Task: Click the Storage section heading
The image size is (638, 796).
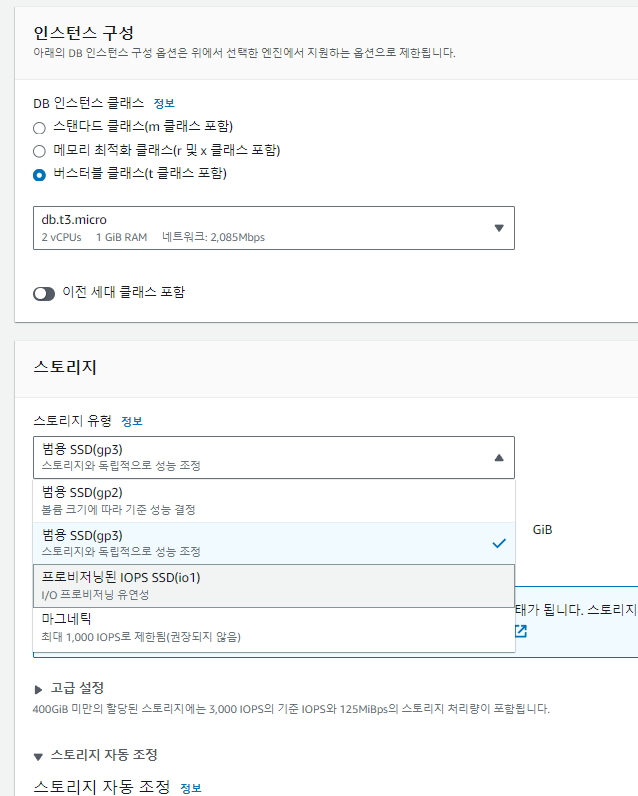Action: [x=65, y=367]
